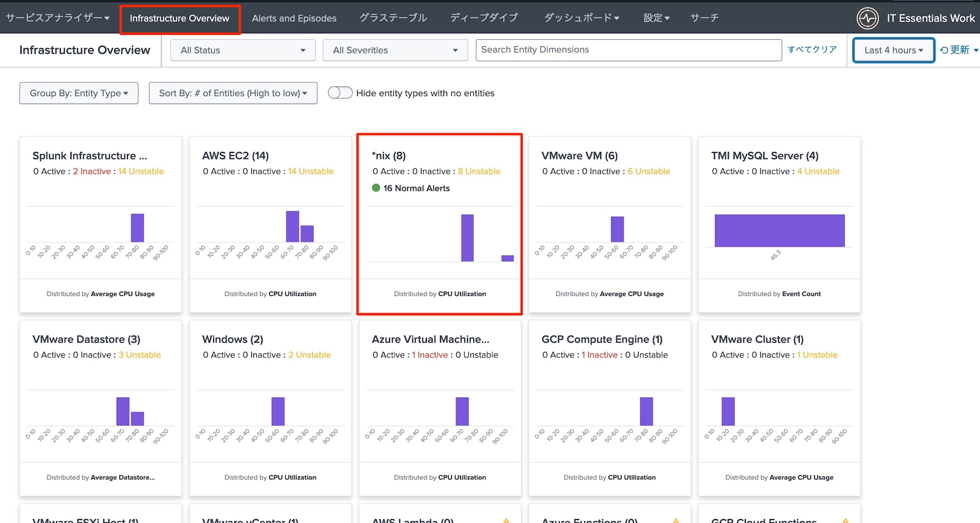Open the ディープダイブ tab
The height and width of the screenshot is (523, 980).
pos(484,18)
